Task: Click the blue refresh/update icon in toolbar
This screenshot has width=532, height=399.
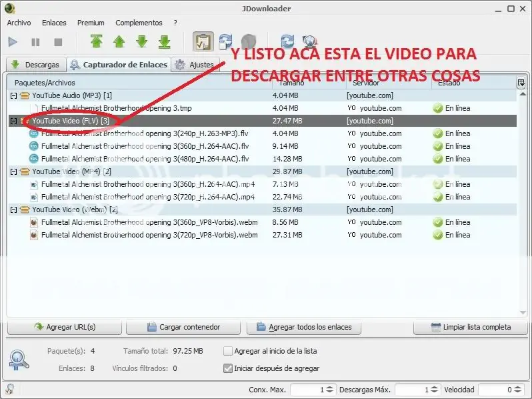Action: point(287,41)
